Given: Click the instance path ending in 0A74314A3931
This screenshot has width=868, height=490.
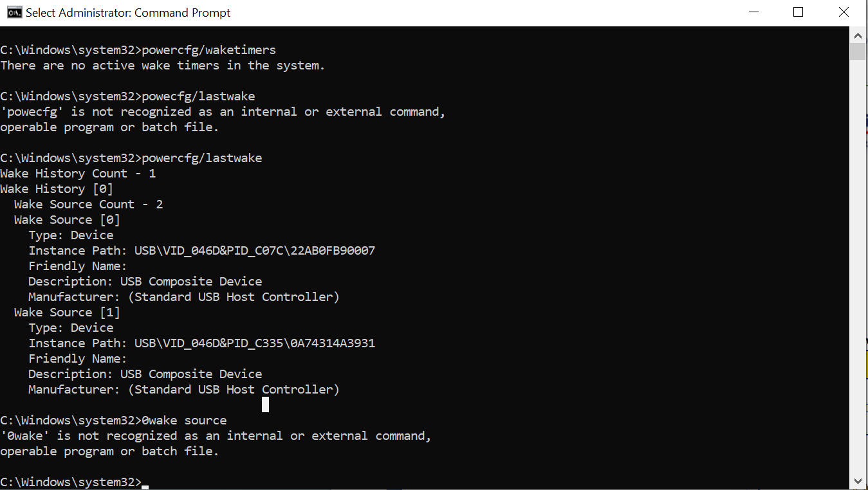Looking at the screenshot, I should (254, 343).
